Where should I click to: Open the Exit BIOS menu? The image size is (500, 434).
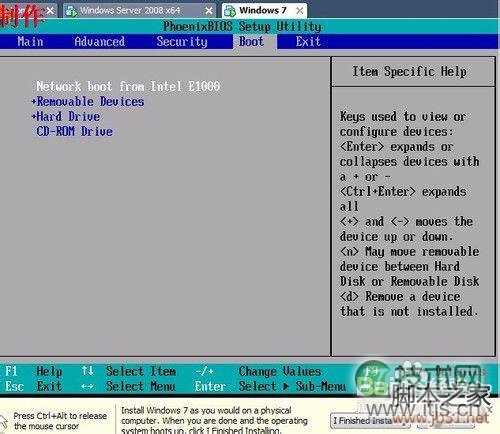pos(308,42)
